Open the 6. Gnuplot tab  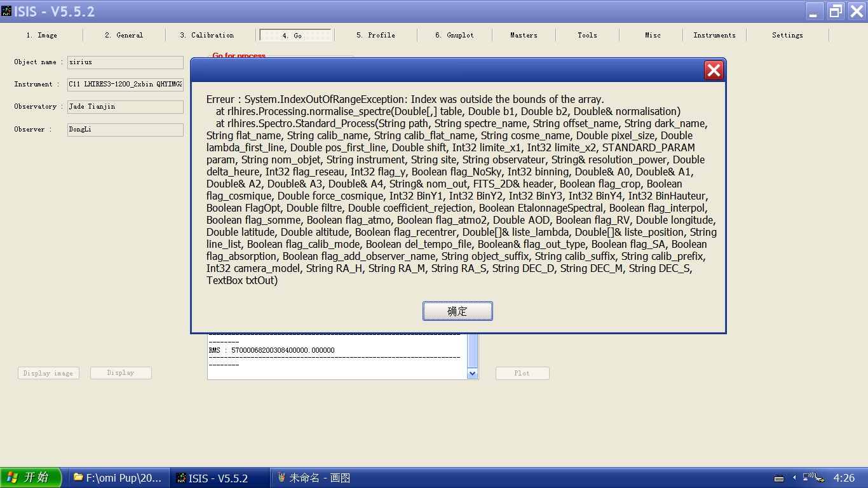(x=454, y=36)
